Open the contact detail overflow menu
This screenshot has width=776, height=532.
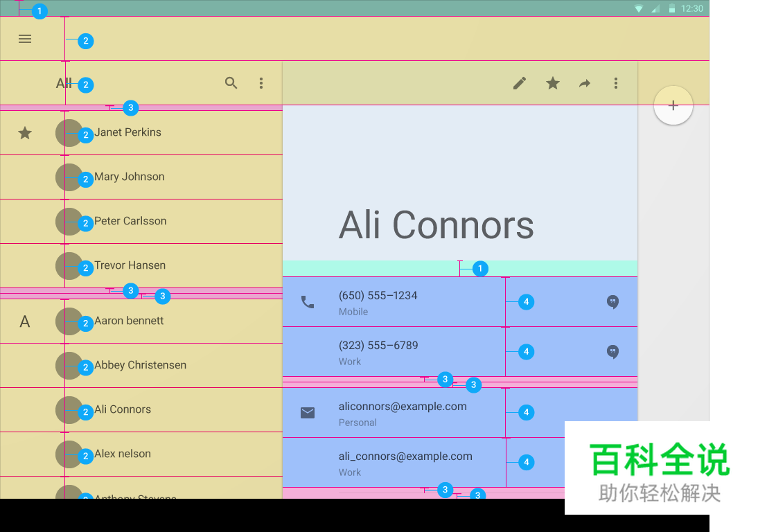617,83
